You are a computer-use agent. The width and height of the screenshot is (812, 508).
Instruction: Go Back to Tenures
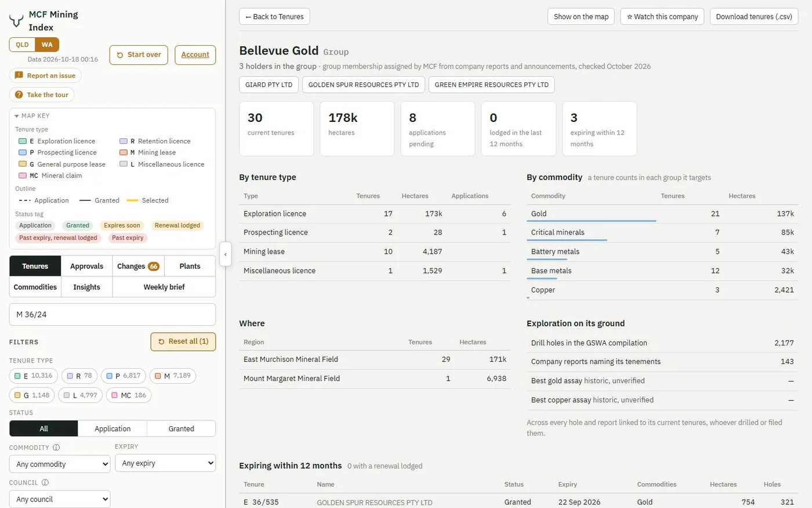pos(274,17)
